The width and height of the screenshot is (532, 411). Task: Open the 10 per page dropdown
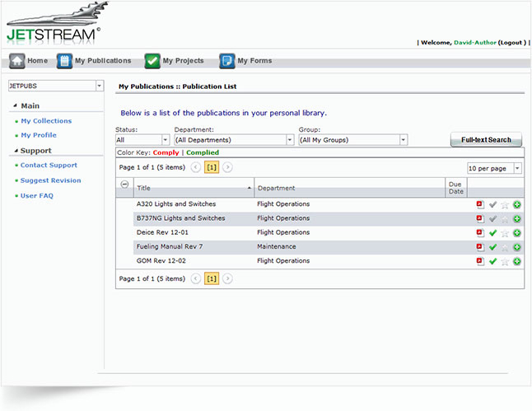point(517,168)
